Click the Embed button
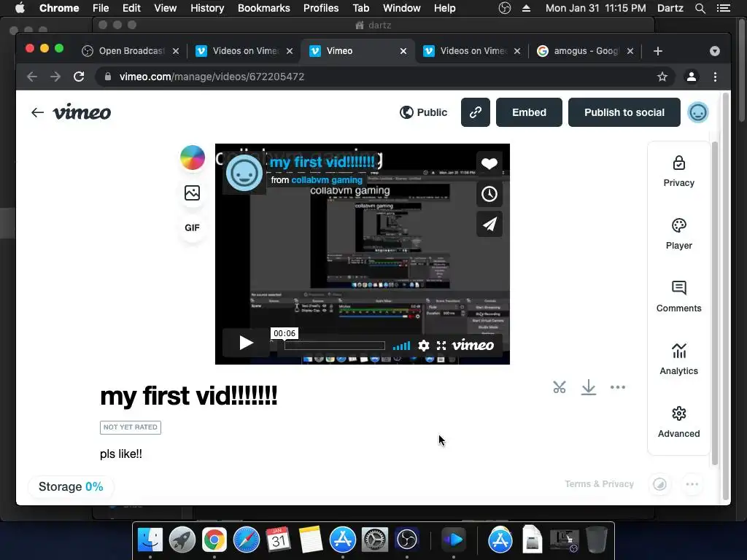The height and width of the screenshot is (560, 747). point(529,112)
